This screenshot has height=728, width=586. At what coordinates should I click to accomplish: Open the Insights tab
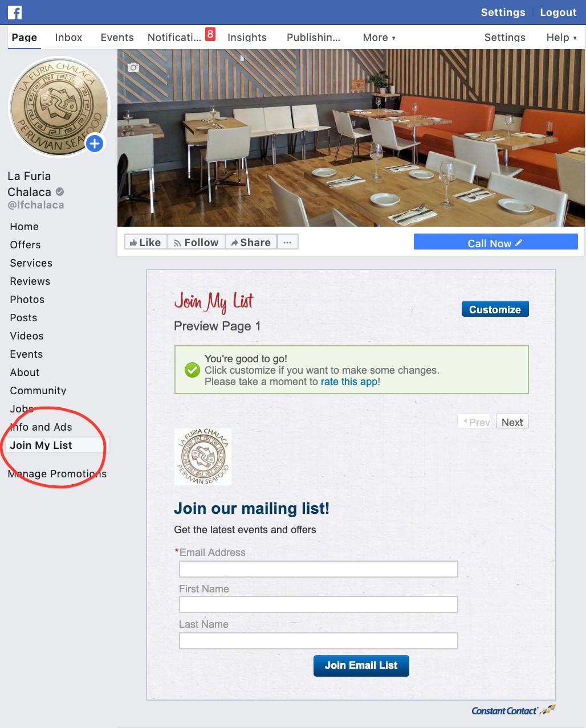click(x=247, y=38)
